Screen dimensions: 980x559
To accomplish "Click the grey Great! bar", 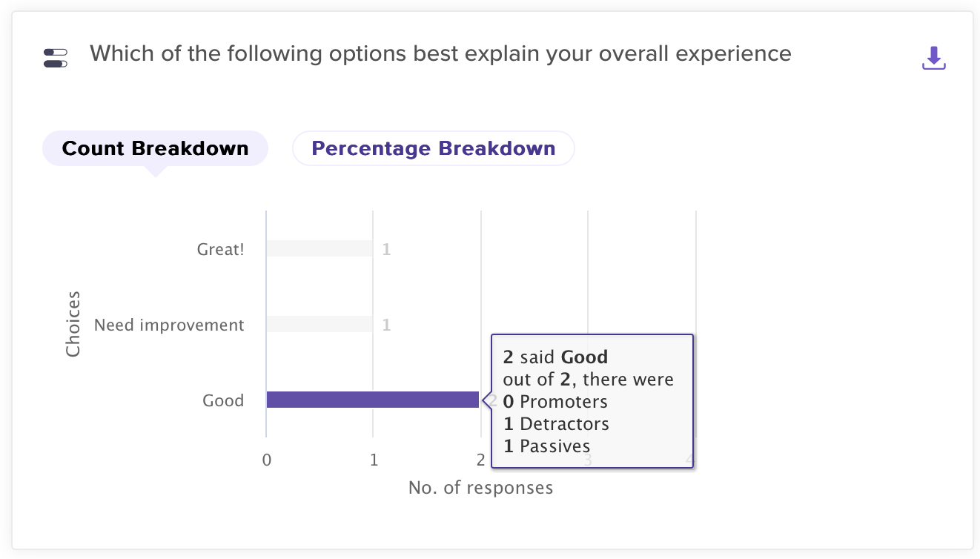I will [320, 248].
